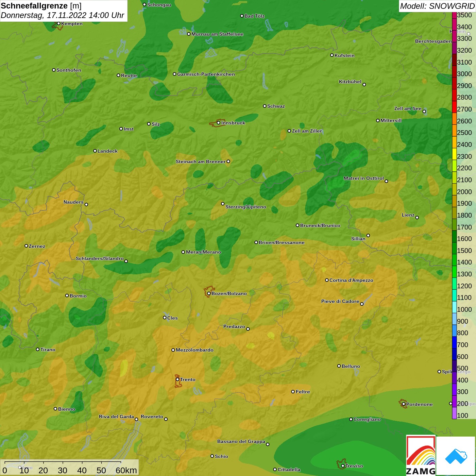Select the Lienz location dot
Image resolution: width=476 pixels, height=476 pixels.
(417, 217)
